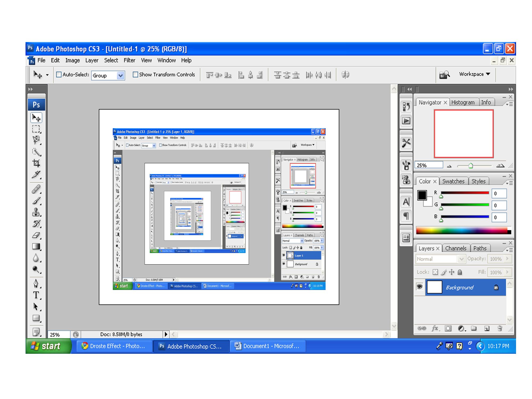Enable Show Transform Controls checkbox
Image resolution: width=532 pixels, height=399 pixels.
point(135,74)
